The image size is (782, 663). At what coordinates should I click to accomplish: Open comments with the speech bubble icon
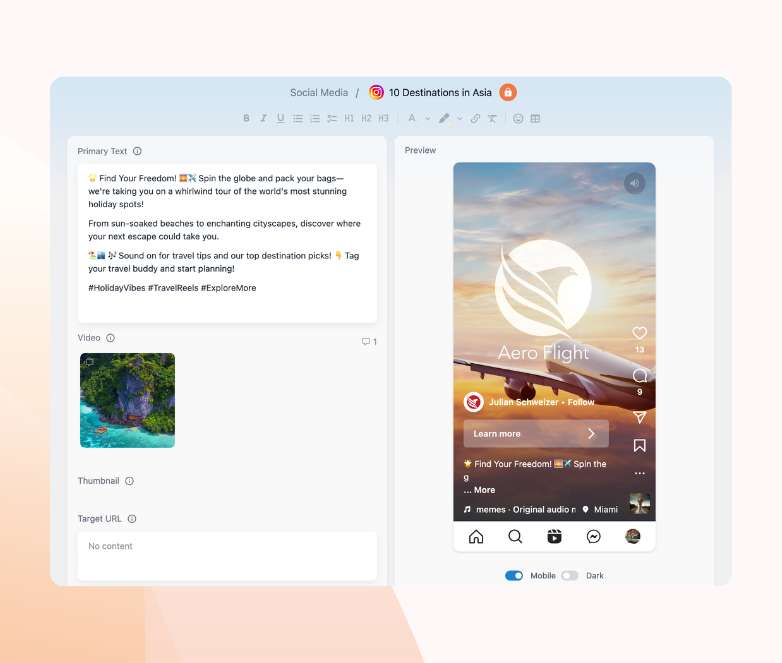(x=639, y=375)
